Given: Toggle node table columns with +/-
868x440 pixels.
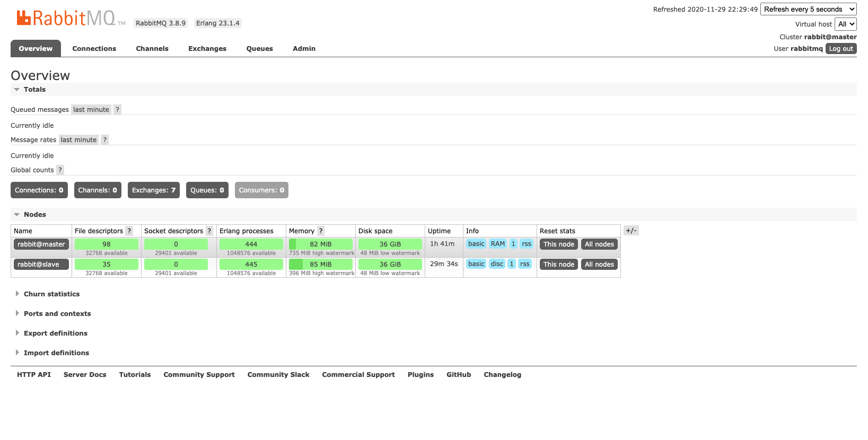Looking at the screenshot, I should point(631,231).
